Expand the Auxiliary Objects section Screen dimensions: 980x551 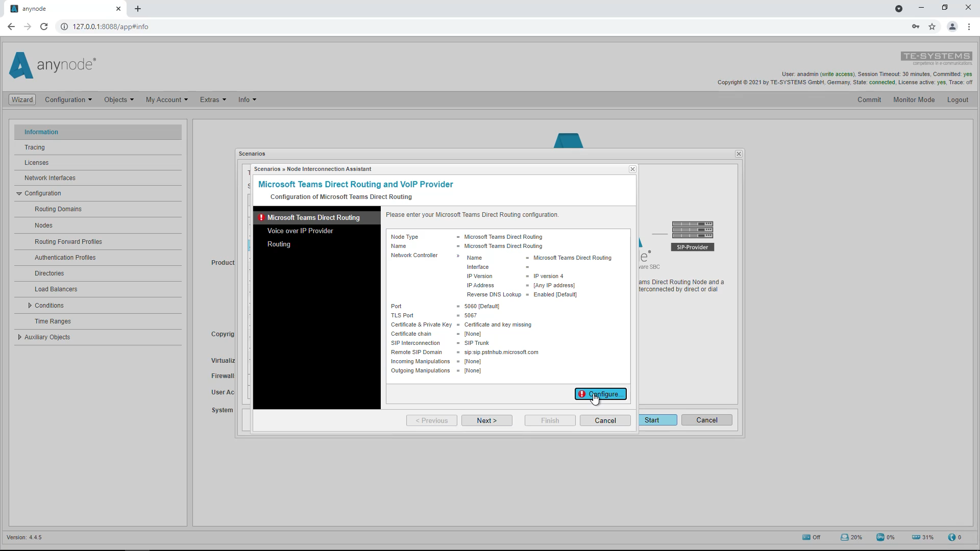click(x=19, y=337)
